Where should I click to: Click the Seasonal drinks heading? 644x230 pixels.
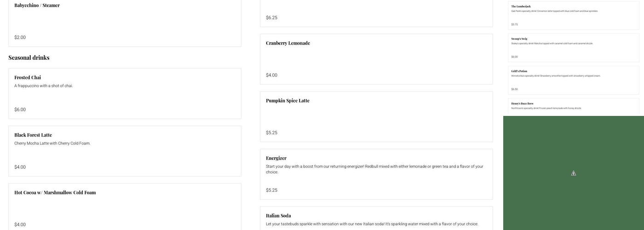pos(29,57)
